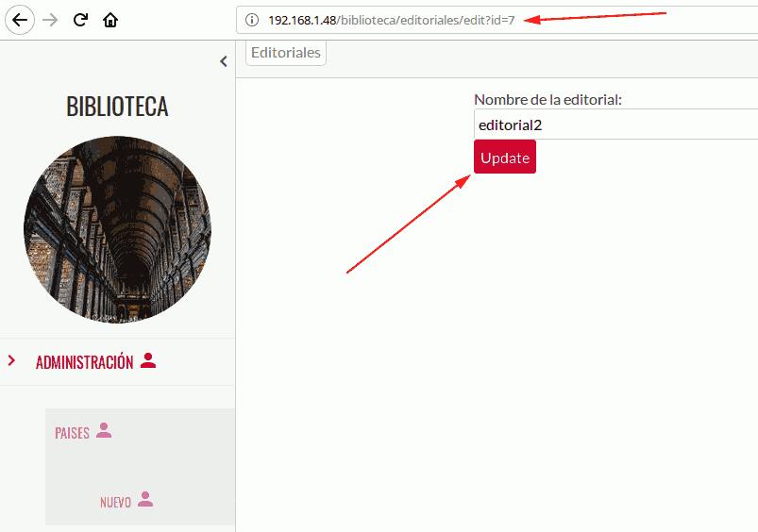The width and height of the screenshot is (758, 532).
Task: Reload the page with refresh icon
Action: point(80,20)
